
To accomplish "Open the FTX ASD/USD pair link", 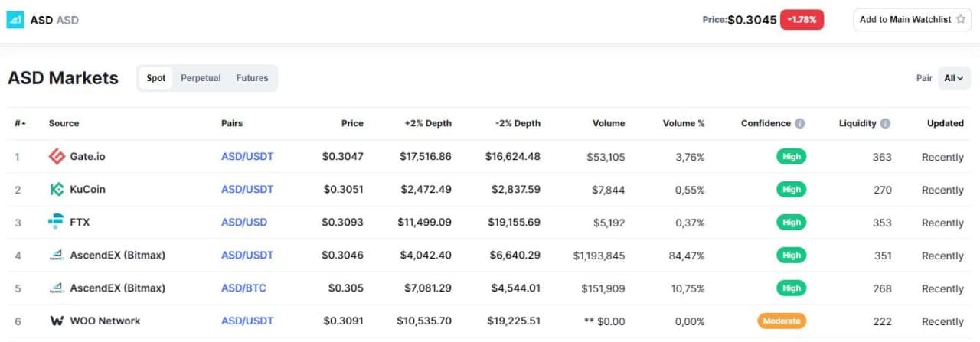I will point(244,223).
